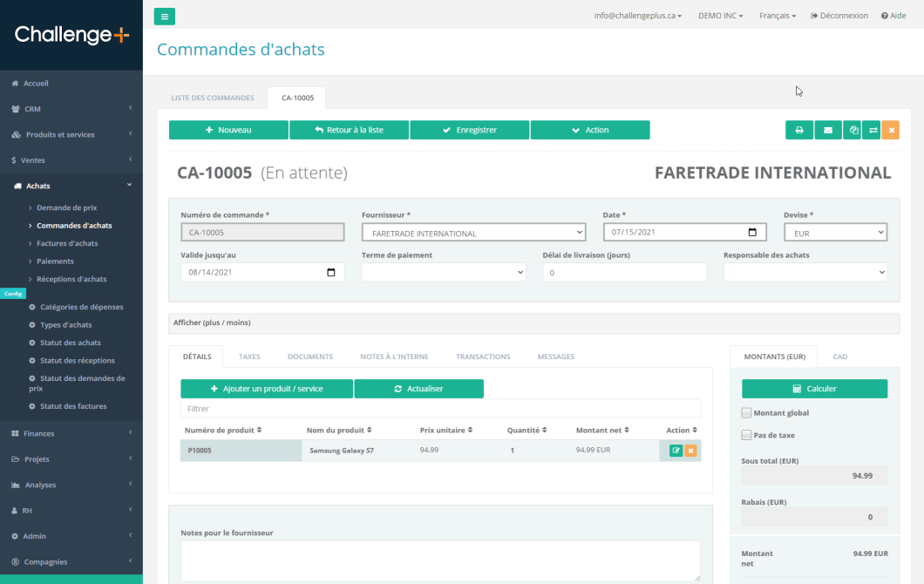Screen dimensions: 924x584
Task: Switch to the Taxes tab
Action: pos(249,357)
